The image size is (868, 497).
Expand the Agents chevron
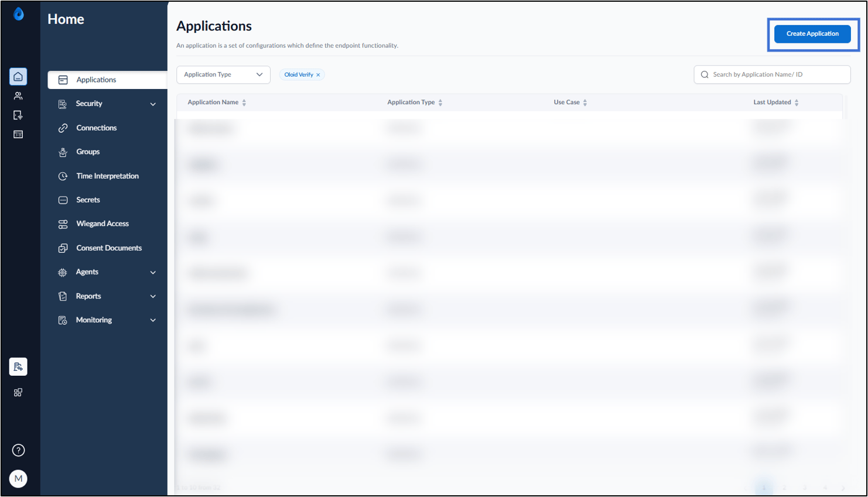click(153, 272)
